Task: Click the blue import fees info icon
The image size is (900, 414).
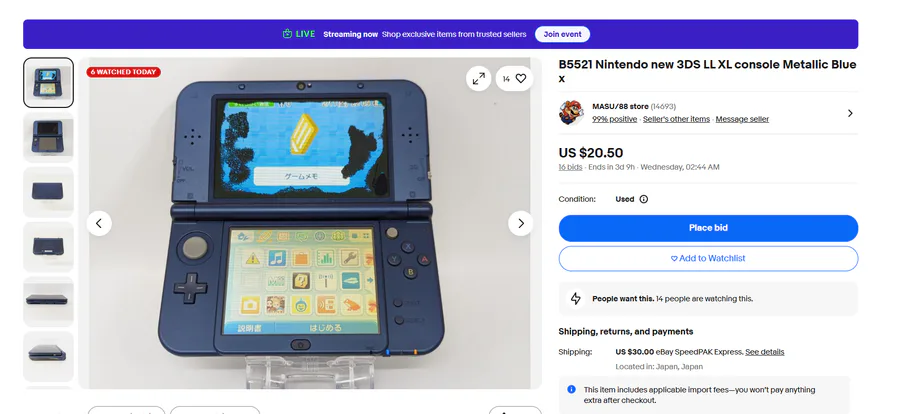Action: 571,389
